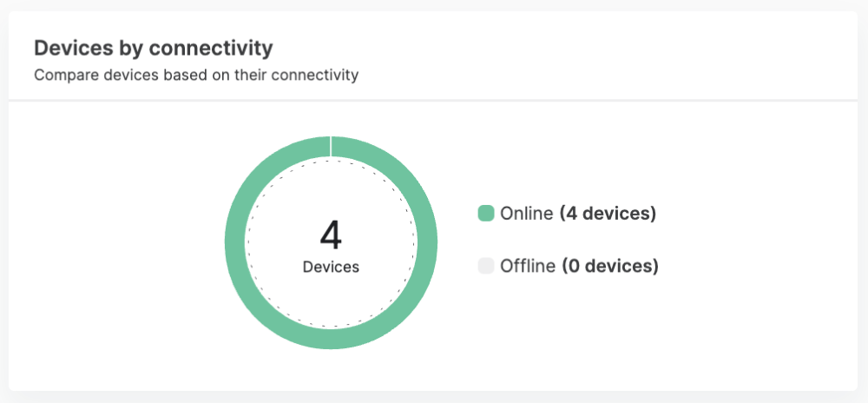Image resolution: width=868 pixels, height=403 pixels.
Task: Click the green Online legend swatch
Action: (486, 214)
